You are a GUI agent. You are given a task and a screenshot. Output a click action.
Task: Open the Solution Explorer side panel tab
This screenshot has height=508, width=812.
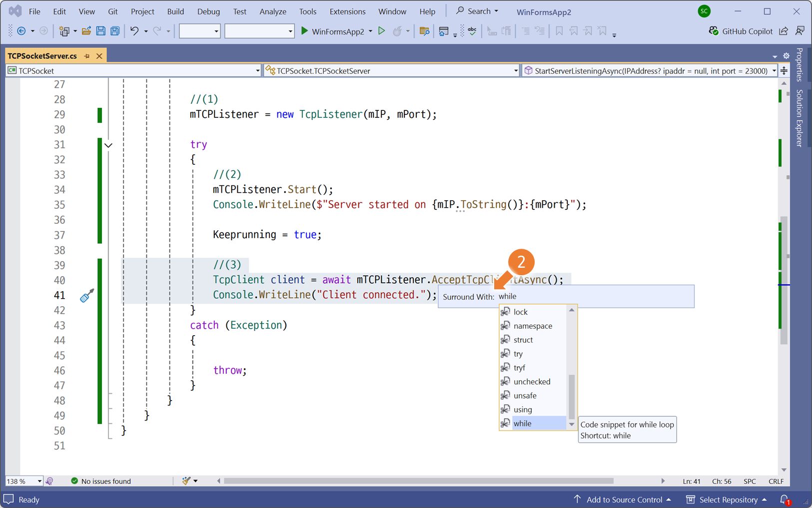[x=800, y=118]
